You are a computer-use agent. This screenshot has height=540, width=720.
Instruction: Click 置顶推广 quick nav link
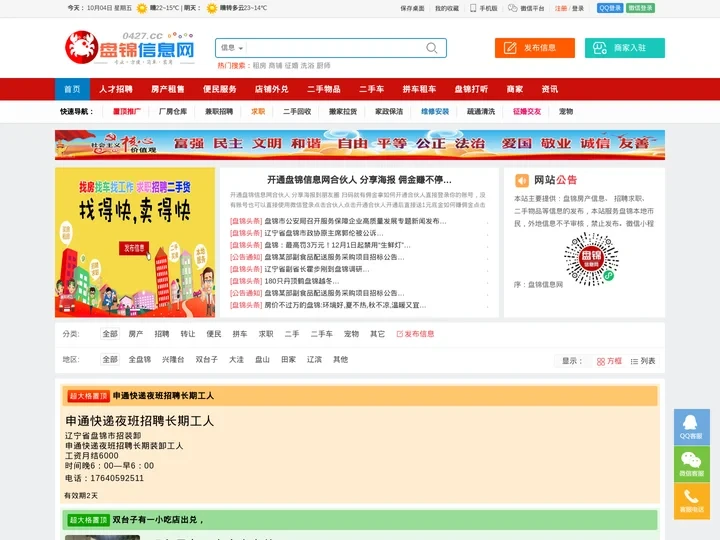click(127, 112)
